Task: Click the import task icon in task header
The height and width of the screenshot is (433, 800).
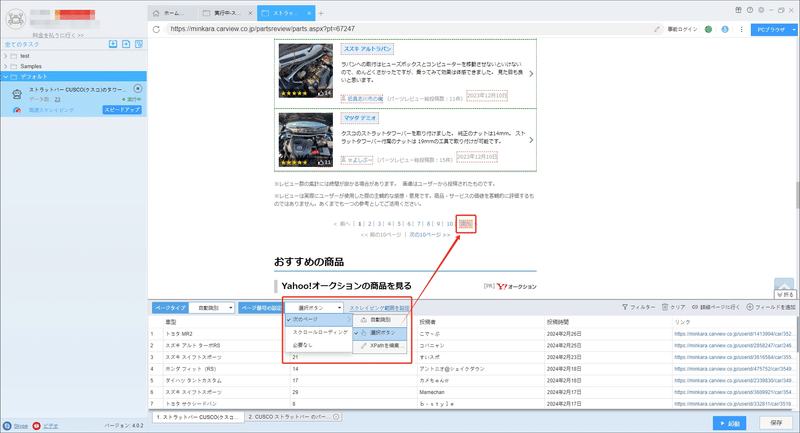Action: pyautogui.click(x=113, y=44)
